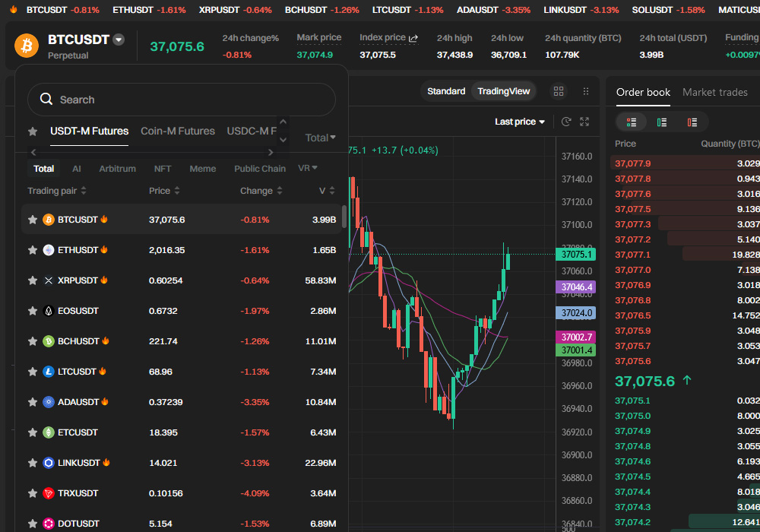Click the up chevron beside futures tabs

click(283, 122)
